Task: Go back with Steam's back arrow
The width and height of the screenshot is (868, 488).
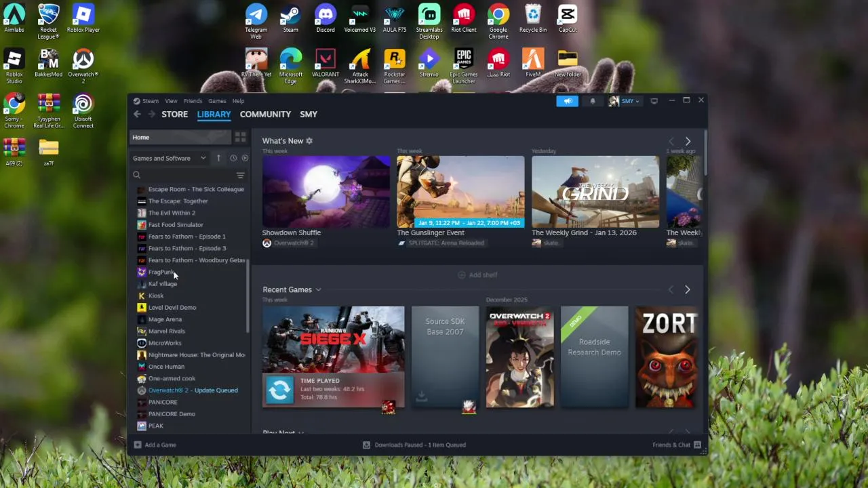Action: click(x=137, y=115)
